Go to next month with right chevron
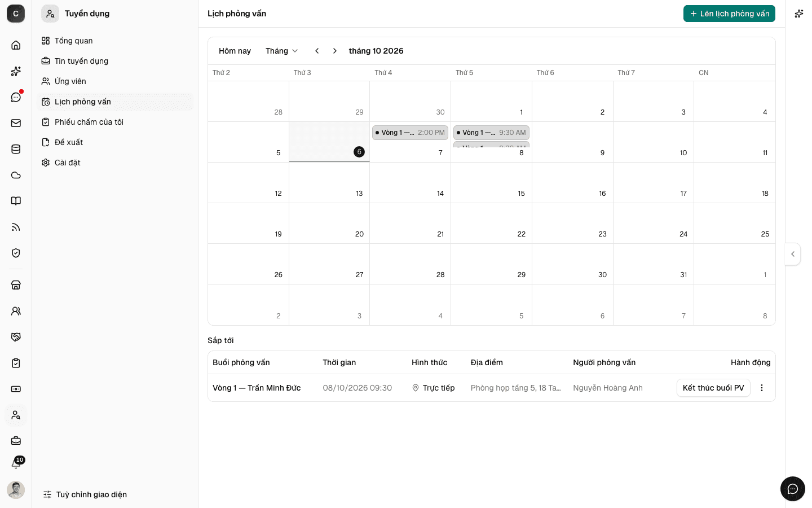 point(335,51)
